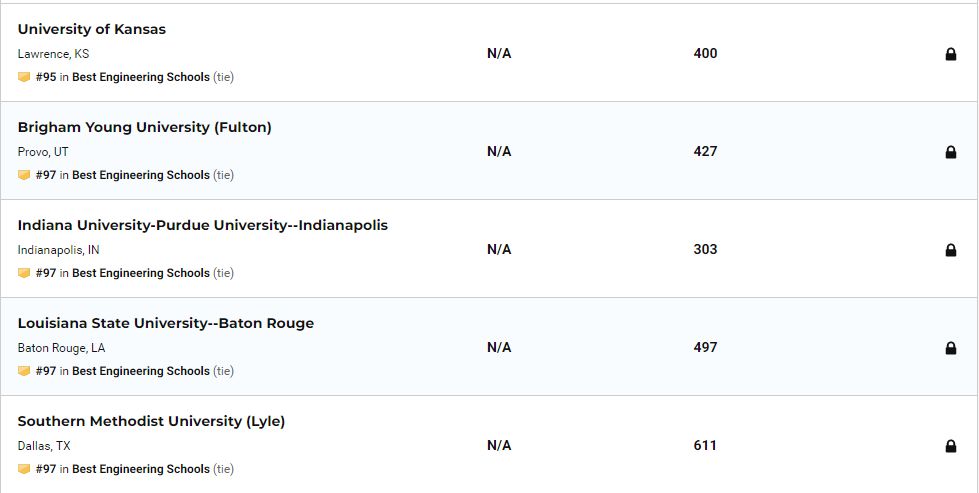This screenshot has width=979, height=493.
Task: Click the lock icon for Louisiana State University
Action: pos(950,348)
